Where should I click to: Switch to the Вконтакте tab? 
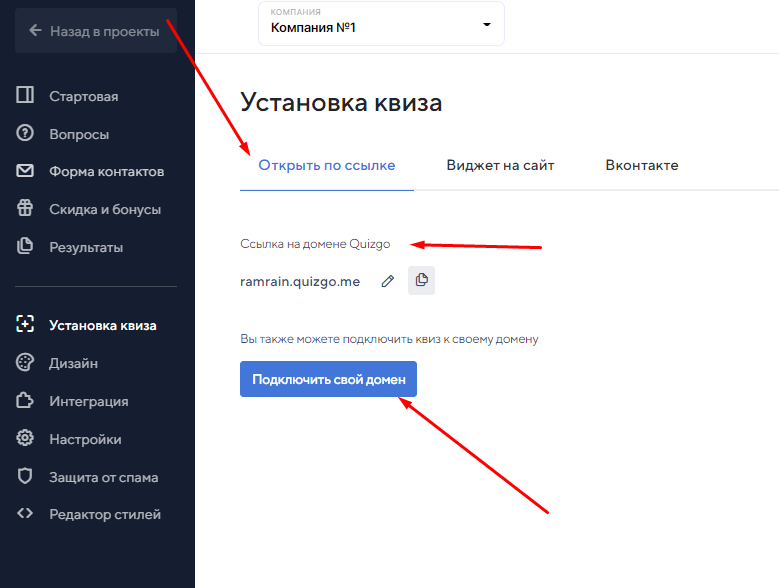click(641, 165)
